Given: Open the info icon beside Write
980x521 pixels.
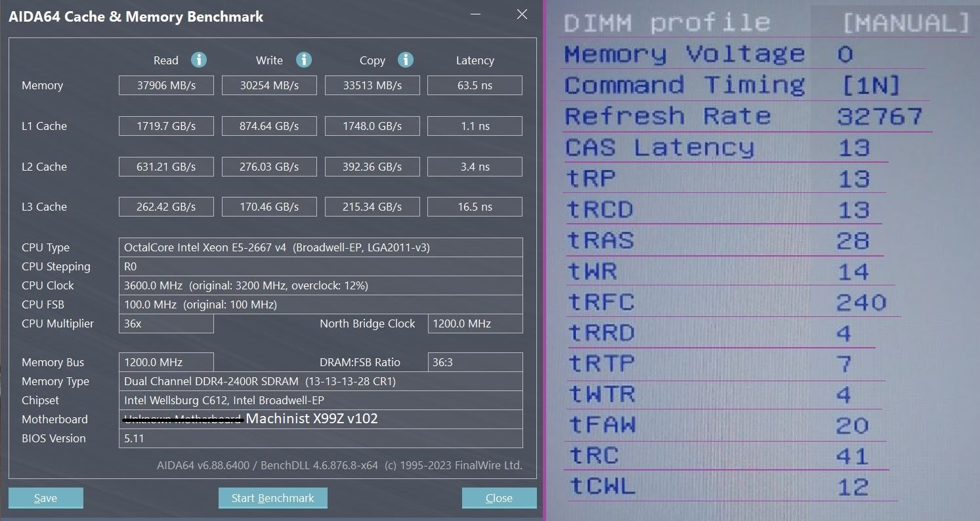Looking at the screenshot, I should pos(303,60).
